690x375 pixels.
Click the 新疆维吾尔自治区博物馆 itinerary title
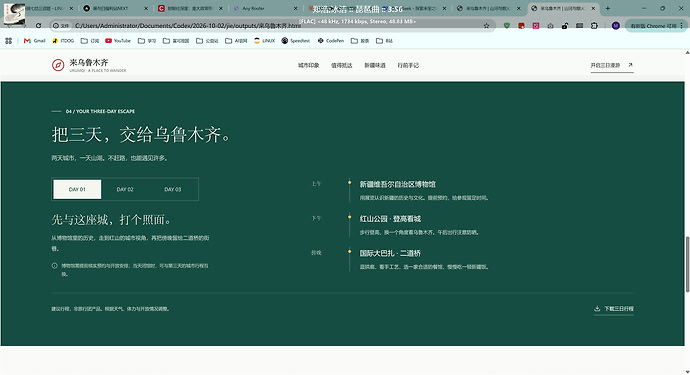[397, 184]
